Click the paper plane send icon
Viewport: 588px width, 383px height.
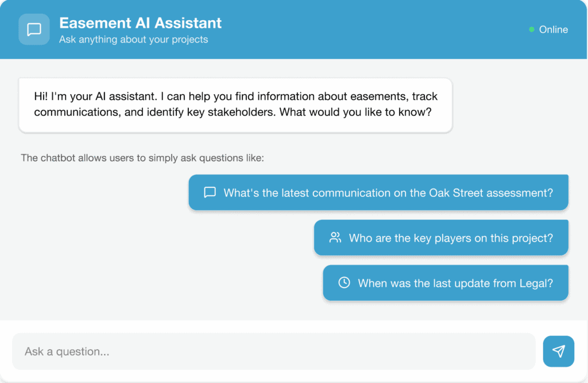[558, 351]
